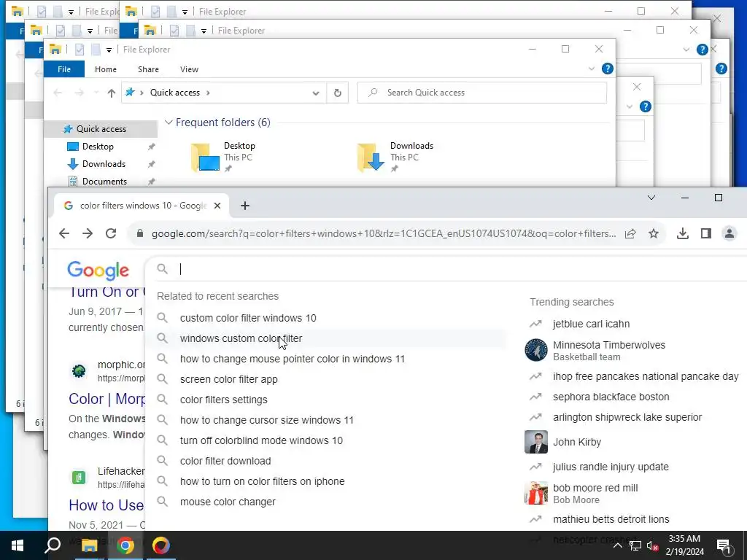This screenshot has width=747, height=560.
Task: Open a new Chrome tab
Action: [x=245, y=206]
